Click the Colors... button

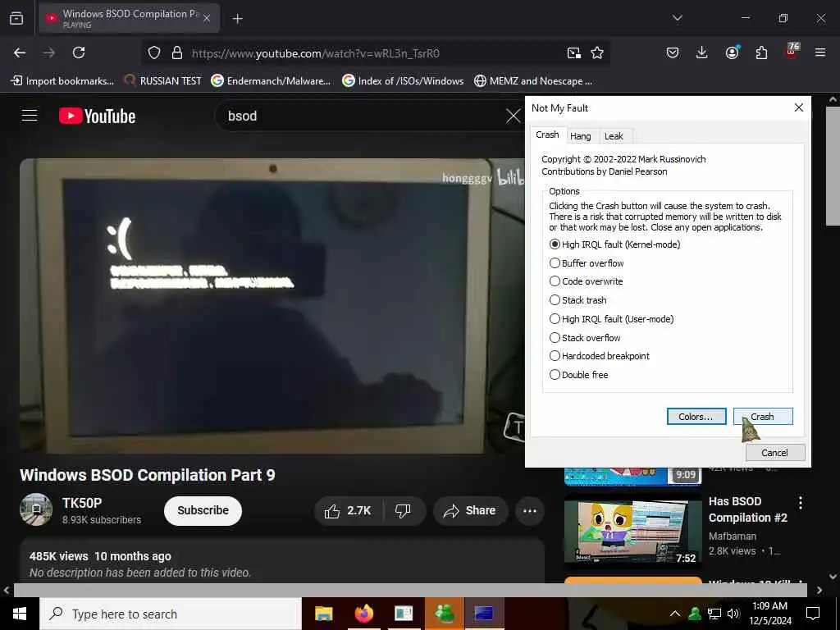pos(696,416)
